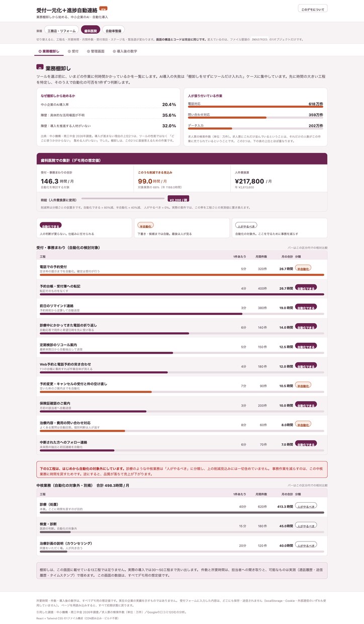
Task: Click the 35.6% barrier value
Action: pyautogui.click(x=169, y=115)
